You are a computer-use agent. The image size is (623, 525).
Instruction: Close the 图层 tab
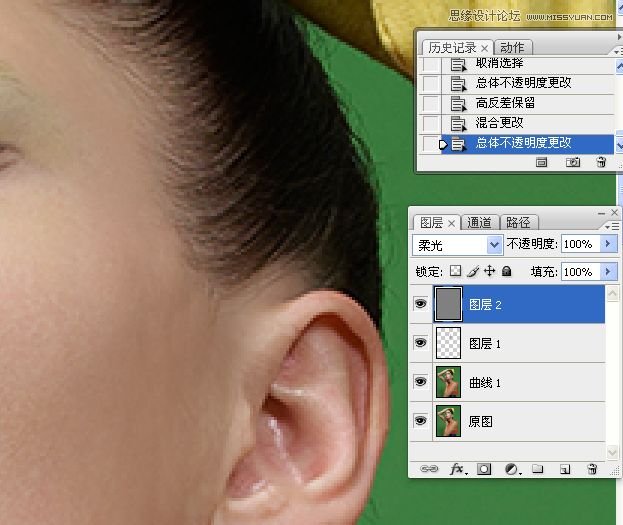click(x=451, y=224)
